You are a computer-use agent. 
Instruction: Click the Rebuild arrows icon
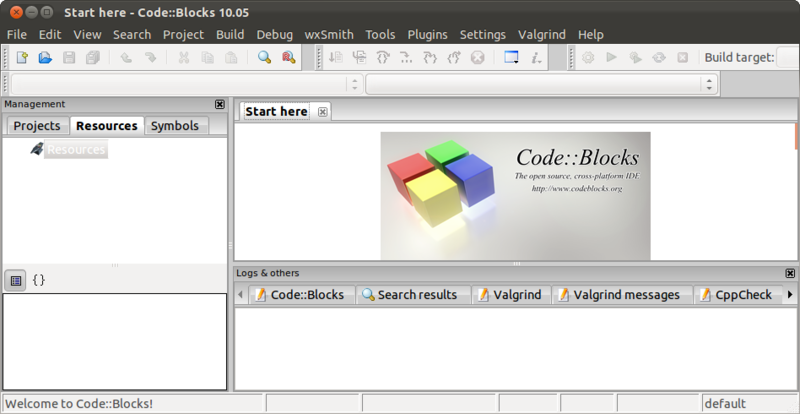(659, 57)
